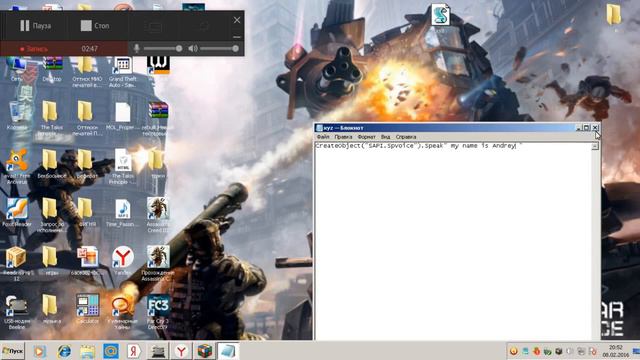The image size is (640, 360).
Task: Select the Кулинарные тайны desktop shortcut
Action: 122,312
